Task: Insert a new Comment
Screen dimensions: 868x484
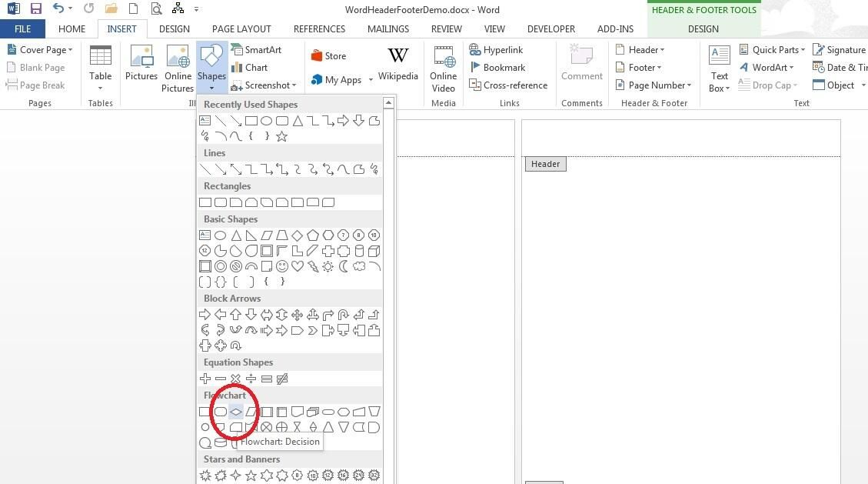Action: click(x=581, y=67)
